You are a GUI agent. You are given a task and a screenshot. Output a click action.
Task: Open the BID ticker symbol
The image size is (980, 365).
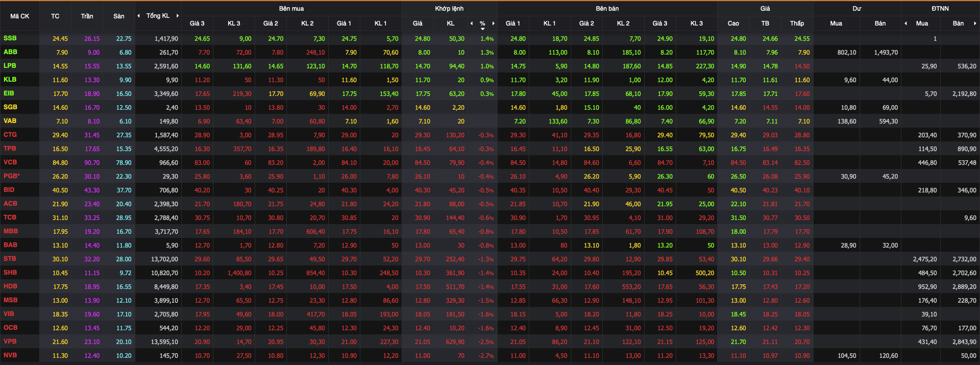pos(9,190)
